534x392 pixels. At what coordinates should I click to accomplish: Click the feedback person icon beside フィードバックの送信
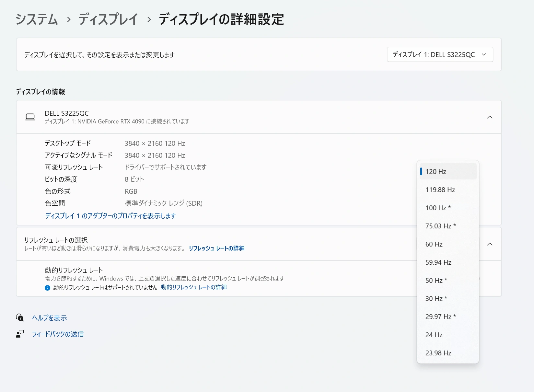click(20, 334)
